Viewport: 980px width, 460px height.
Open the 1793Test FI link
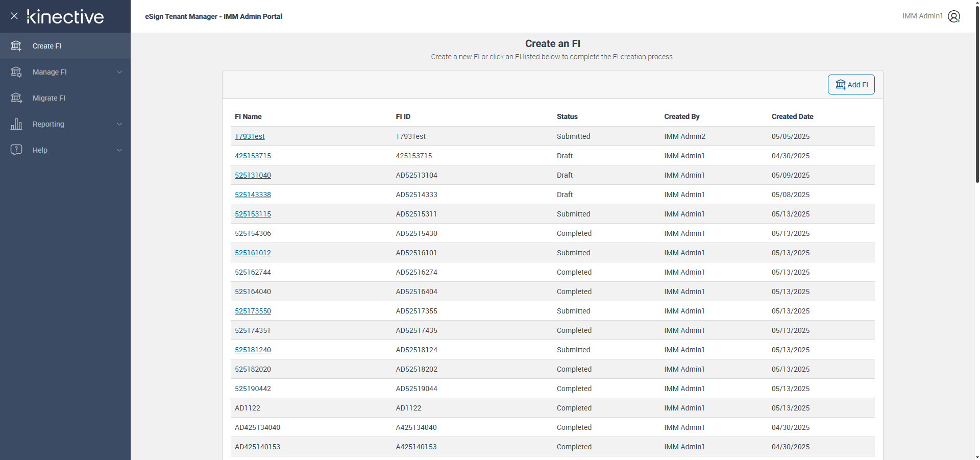(x=250, y=136)
